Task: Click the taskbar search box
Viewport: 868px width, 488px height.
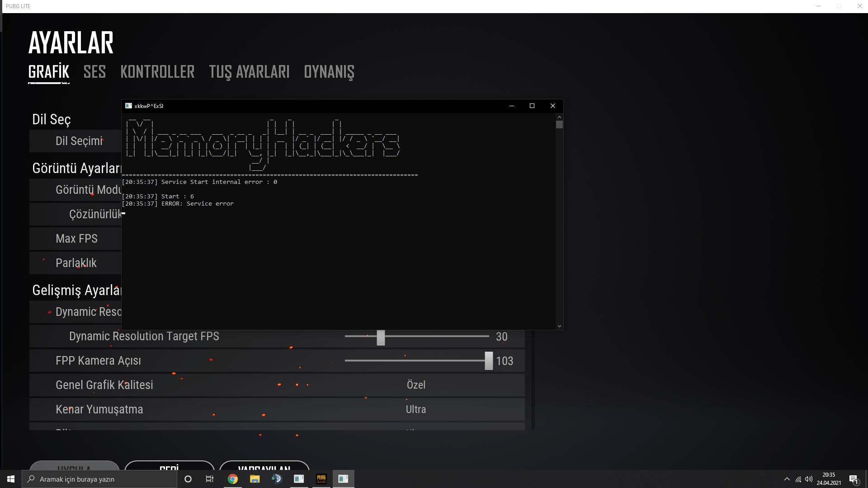Action: pyautogui.click(x=99, y=479)
